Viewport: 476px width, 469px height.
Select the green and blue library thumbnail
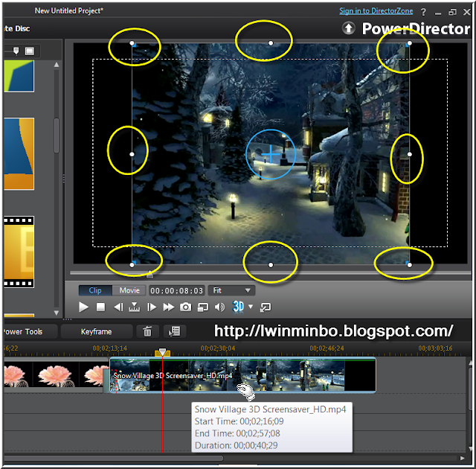click(19, 76)
